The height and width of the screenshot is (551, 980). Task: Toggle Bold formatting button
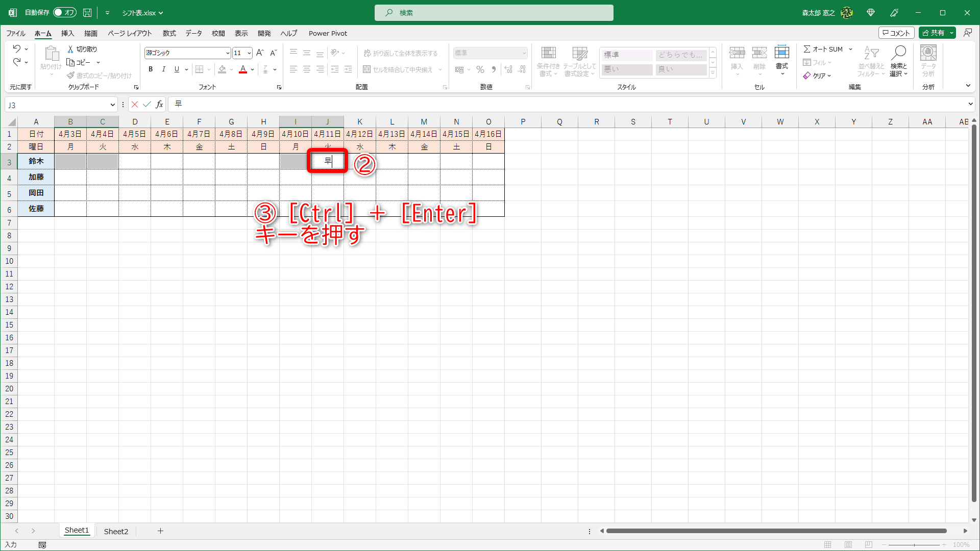tap(151, 69)
